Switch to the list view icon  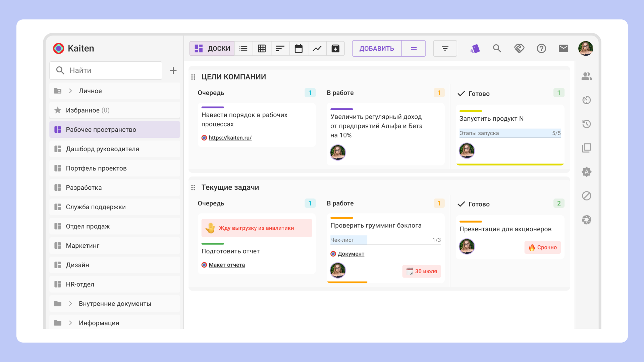click(x=244, y=49)
